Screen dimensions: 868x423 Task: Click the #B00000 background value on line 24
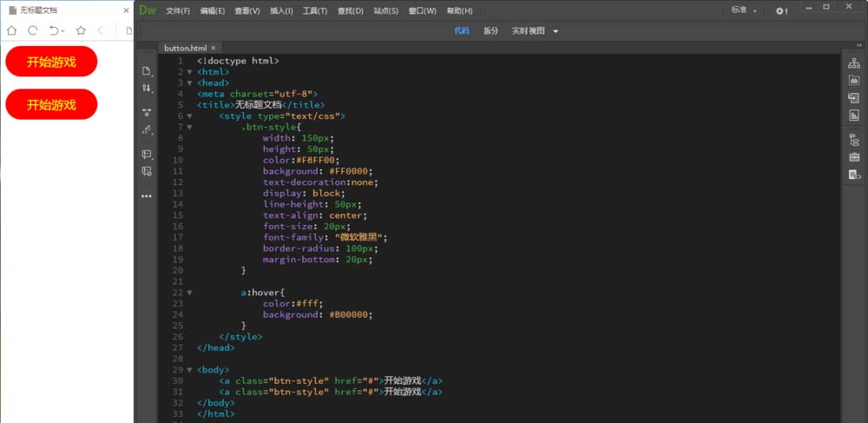(351, 315)
